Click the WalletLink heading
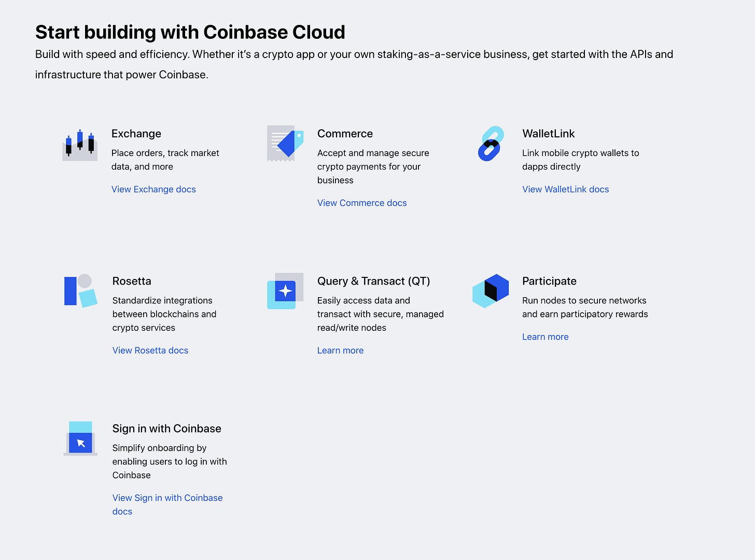 (x=549, y=134)
